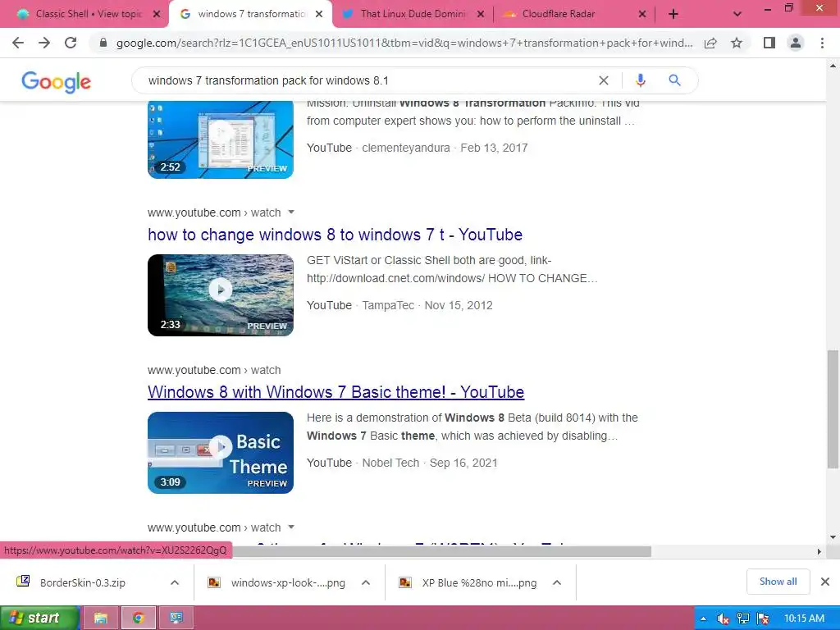Open Action Center flag tray icon
Viewport: 840px width, 630px height.
[x=764, y=619]
